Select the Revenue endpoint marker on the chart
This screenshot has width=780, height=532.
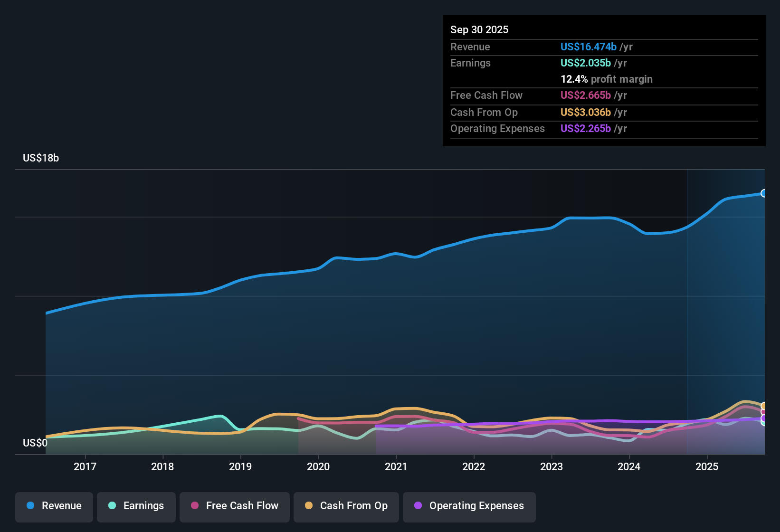click(x=764, y=193)
